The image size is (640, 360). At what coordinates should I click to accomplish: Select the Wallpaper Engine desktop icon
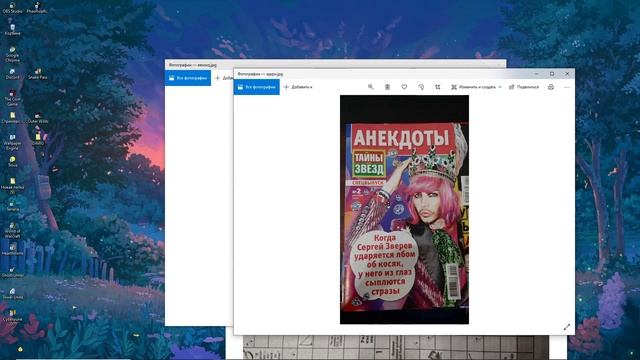tap(13, 142)
